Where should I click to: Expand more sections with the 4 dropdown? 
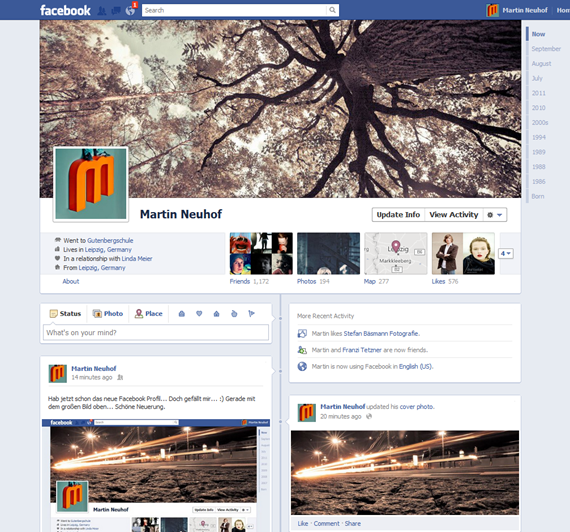click(x=506, y=253)
